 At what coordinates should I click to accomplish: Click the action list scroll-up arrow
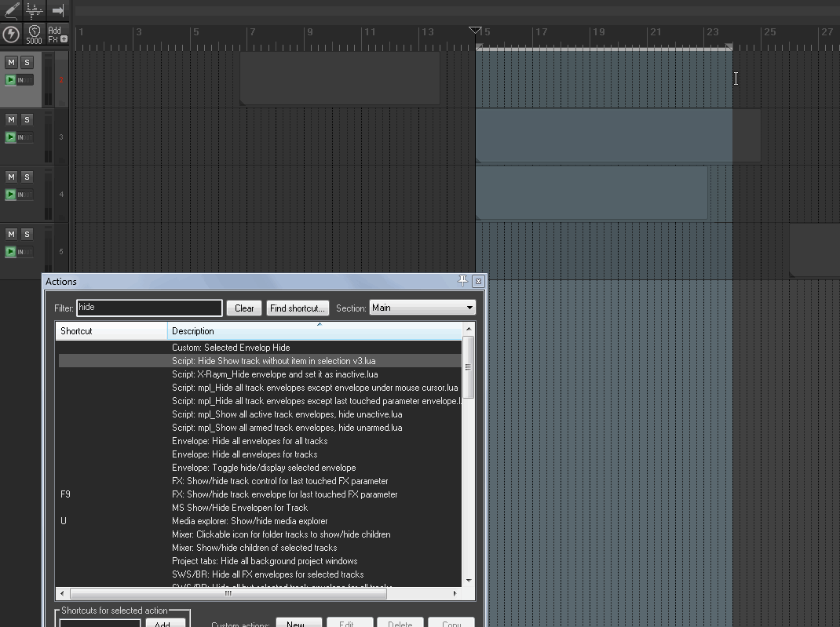(469, 329)
